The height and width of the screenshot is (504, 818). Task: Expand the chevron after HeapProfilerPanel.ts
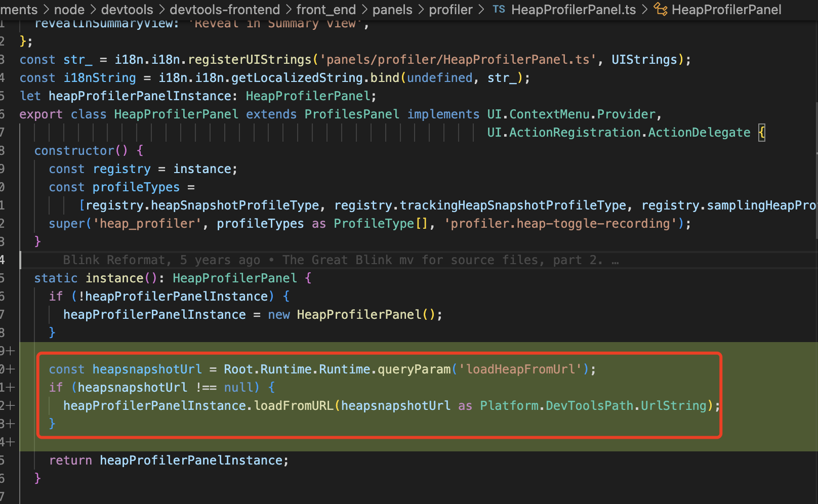[x=643, y=9]
